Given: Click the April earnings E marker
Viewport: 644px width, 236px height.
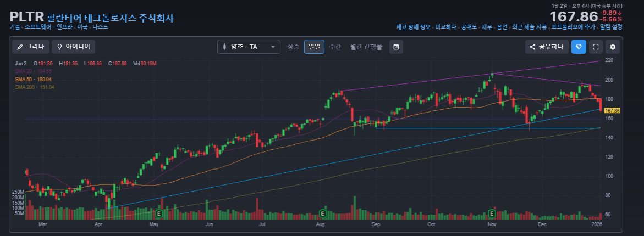Looking at the screenshot, I should pos(159,213).
